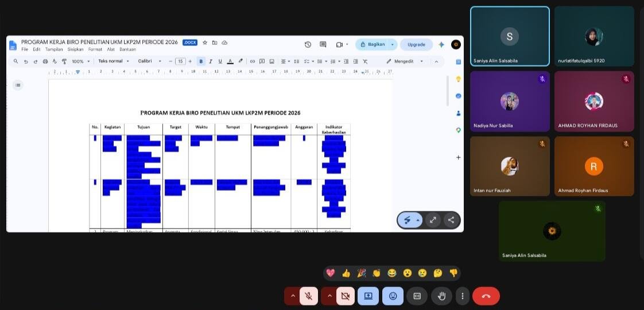644x310 pixels.
Task: Open the Gemini sparkle assistant
Action: 441,44
